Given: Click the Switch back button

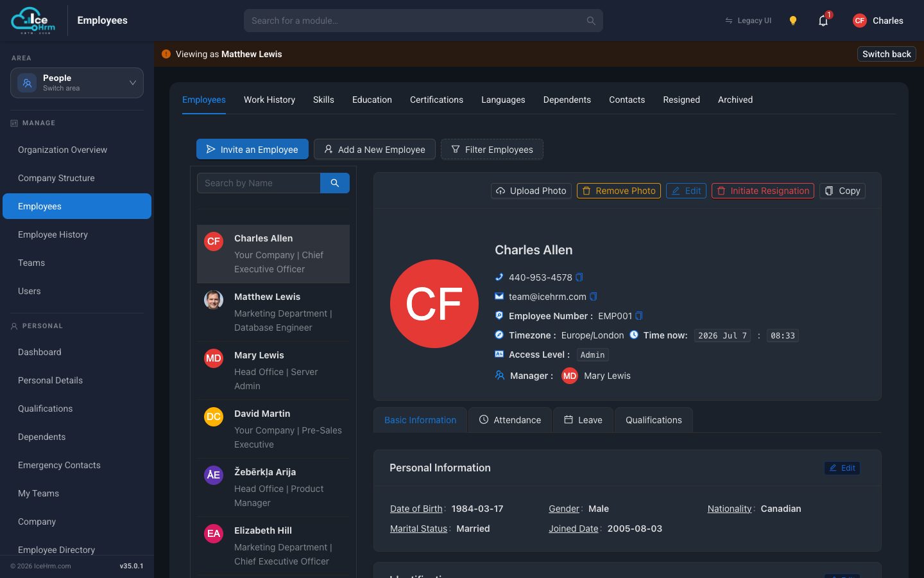Looking at the screenshot, I should pyautogui.click(x=887, y=54).
